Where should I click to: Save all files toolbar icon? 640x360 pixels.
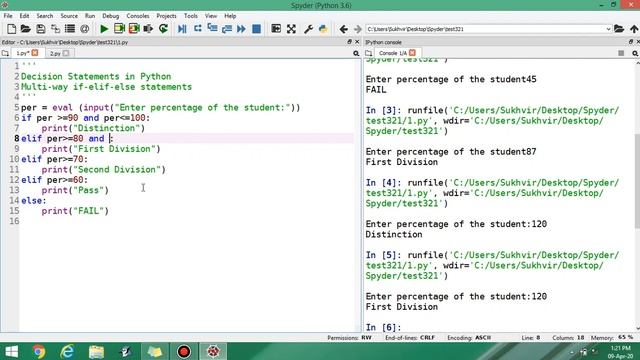pos(55,29)
